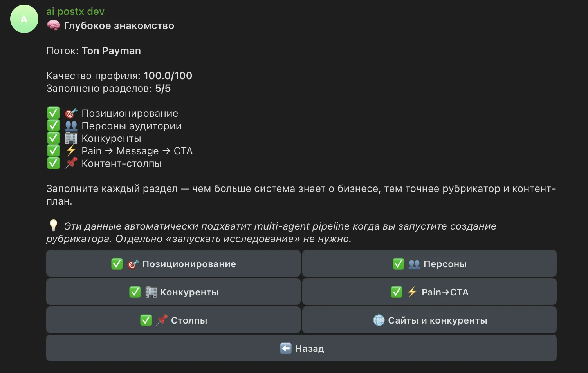The width and height of the screenshot is (588, 373).
Task: Click the lightning icon beside Pain → Message
Action: click(x=71, y=151)
